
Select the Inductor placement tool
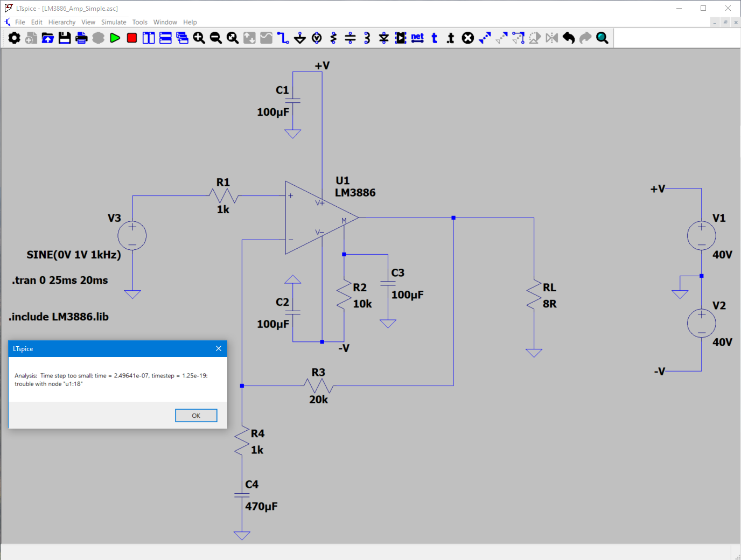click(367, 38)
